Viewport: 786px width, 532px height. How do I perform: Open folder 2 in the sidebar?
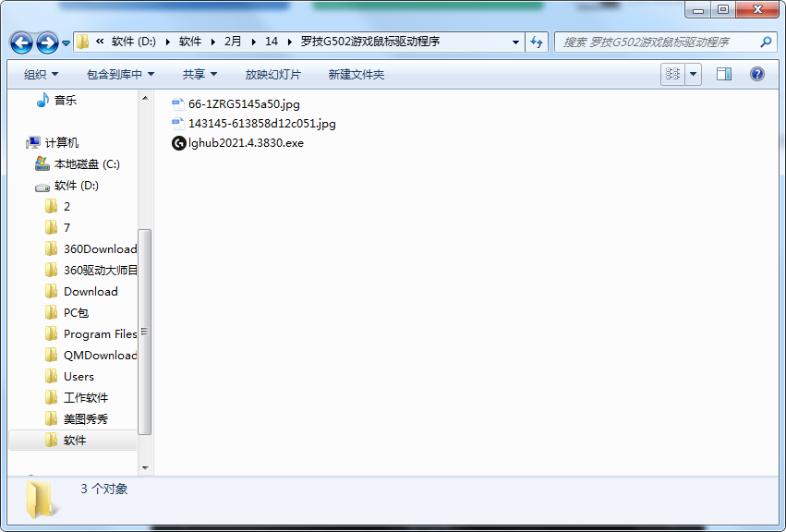click(67, 207)
